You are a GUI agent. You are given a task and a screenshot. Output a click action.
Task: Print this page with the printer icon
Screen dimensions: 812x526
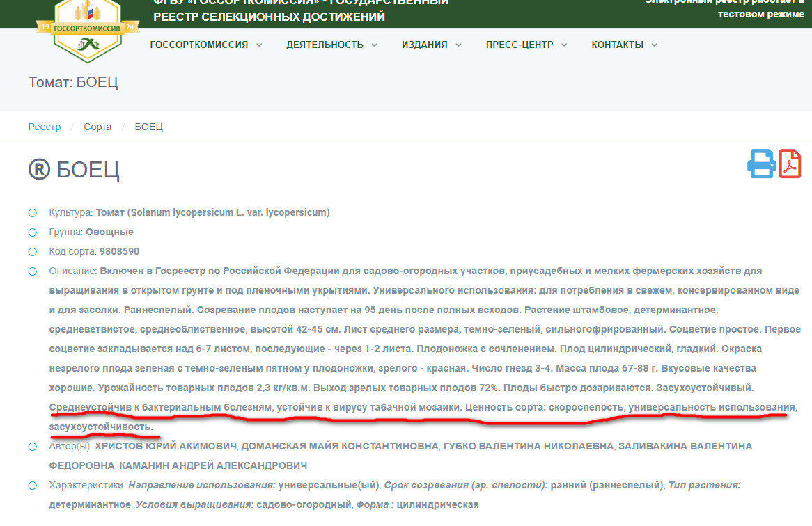click(761, 164)
